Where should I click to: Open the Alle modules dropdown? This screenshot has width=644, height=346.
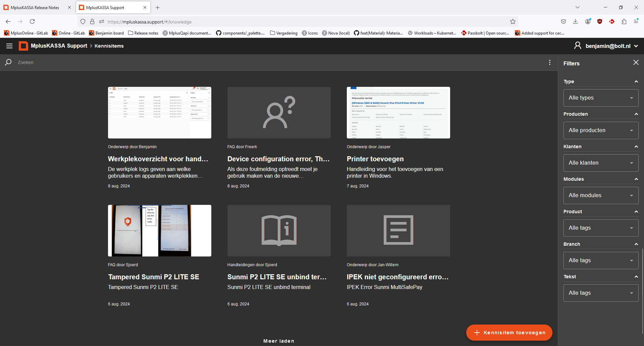click(x=601, y=195)
